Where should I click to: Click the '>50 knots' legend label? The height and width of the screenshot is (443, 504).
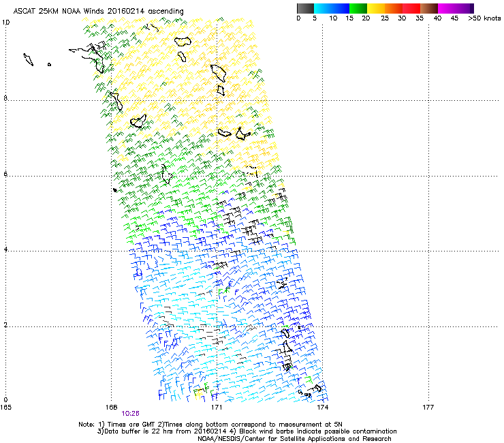[484, 18]
